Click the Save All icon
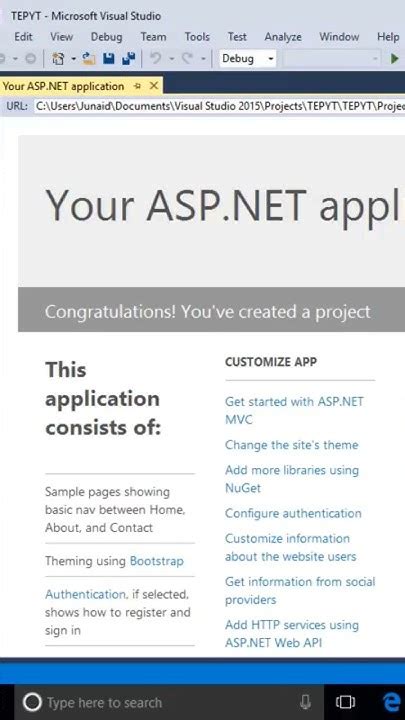405x720 pixels. tap(128, 59)
